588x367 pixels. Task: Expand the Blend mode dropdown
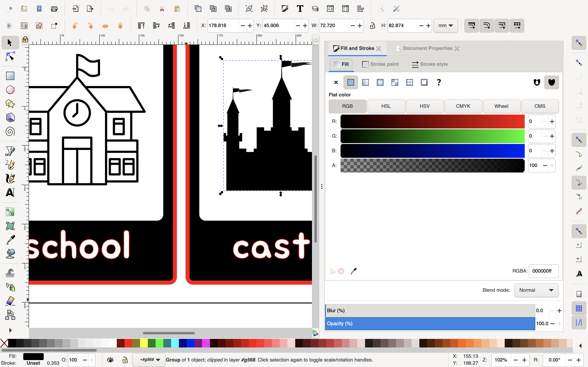pos(536,290)
